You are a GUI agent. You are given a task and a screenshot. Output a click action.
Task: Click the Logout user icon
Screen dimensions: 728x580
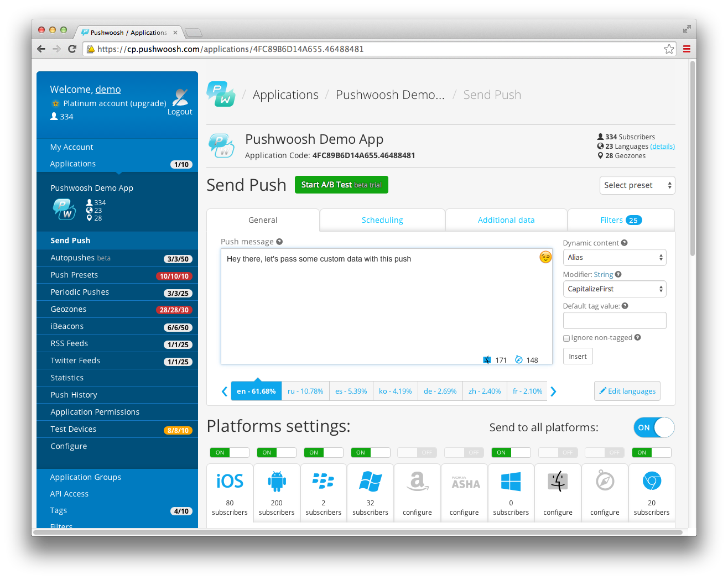click(180, 97)
